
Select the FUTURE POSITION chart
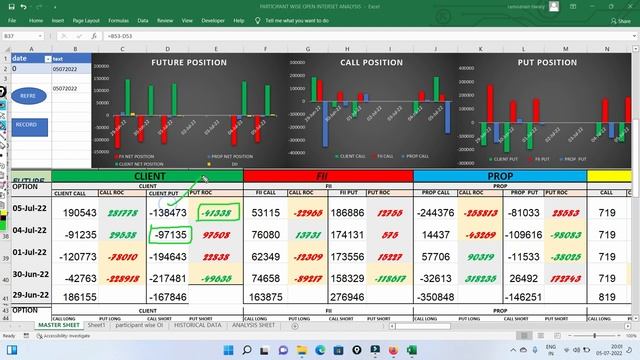pos(189,110)
